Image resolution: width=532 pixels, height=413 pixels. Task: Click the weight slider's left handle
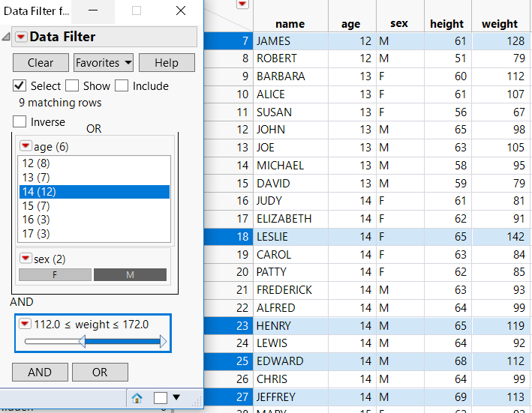click(x=83, y=343)
